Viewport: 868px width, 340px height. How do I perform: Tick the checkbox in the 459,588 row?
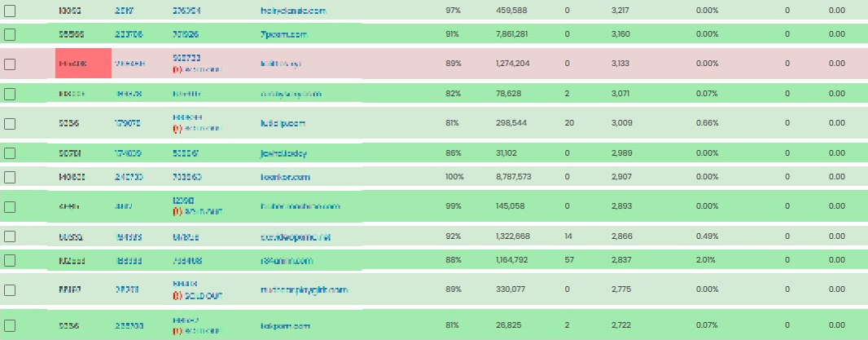coord(10,11)
